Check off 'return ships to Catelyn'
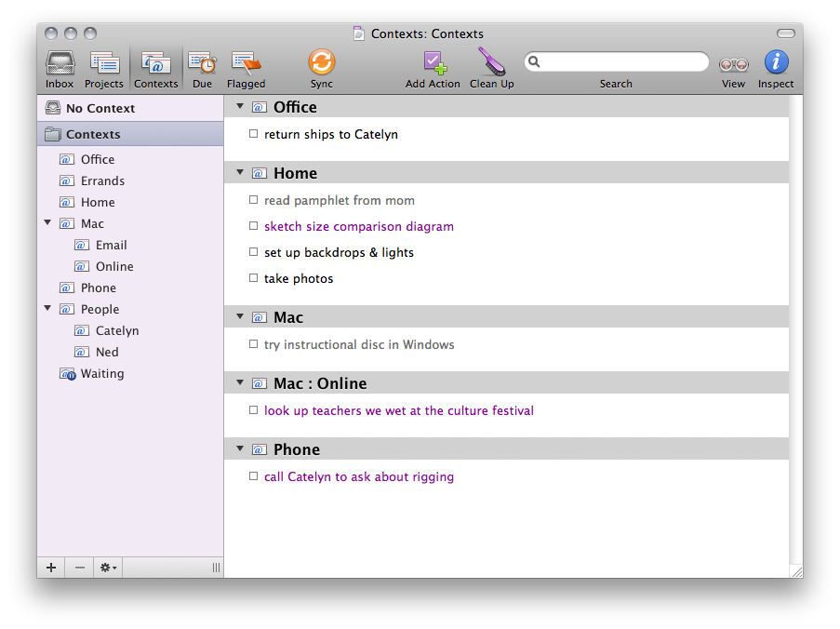Image resolution: width=840 pixels, height=629 pixels. (253, 134)
